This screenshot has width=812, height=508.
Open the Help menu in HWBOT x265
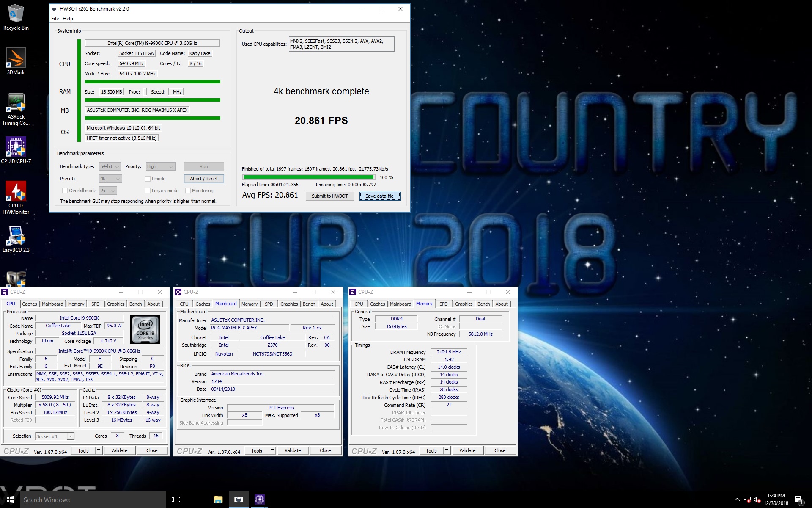68,19
